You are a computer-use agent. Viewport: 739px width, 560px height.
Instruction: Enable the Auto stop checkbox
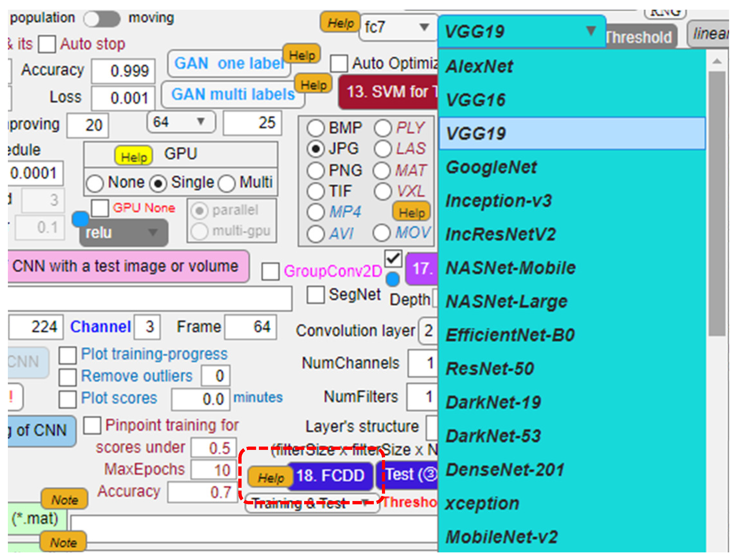click(47, 45)
